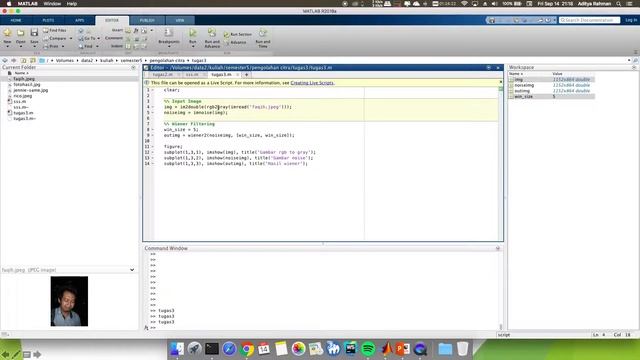The image size is (640, 360).
Task: Close the Live Script notification banner
Action: coord(501,82)
